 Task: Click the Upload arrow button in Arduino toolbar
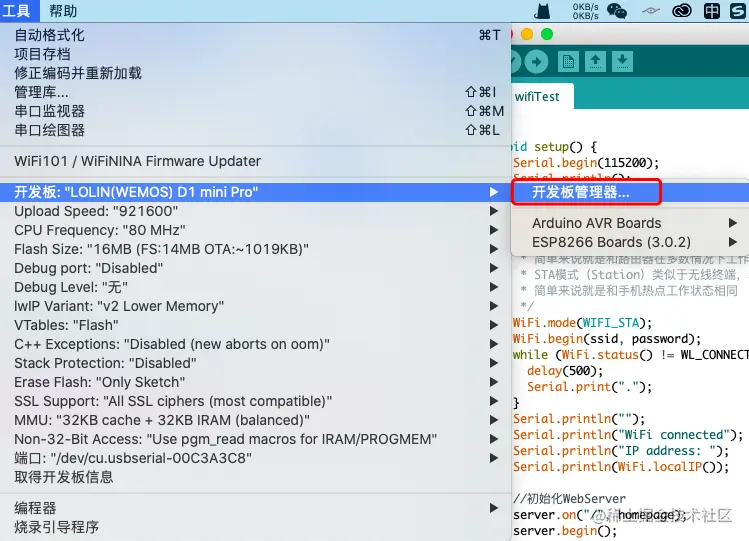(536, 62)
